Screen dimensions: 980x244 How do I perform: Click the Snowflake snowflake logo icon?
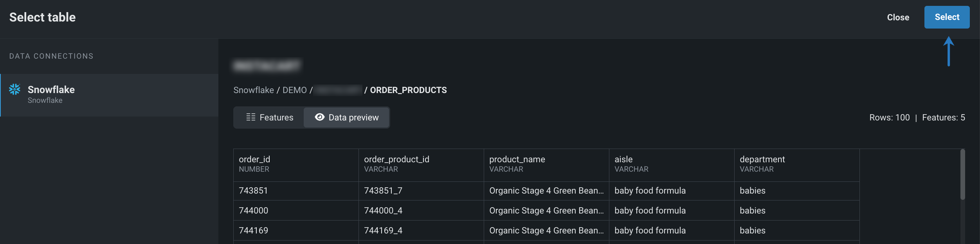pos(14,90)
